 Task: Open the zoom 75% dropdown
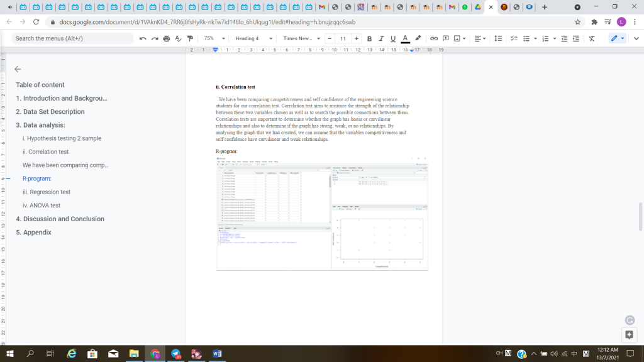[214, 38]
